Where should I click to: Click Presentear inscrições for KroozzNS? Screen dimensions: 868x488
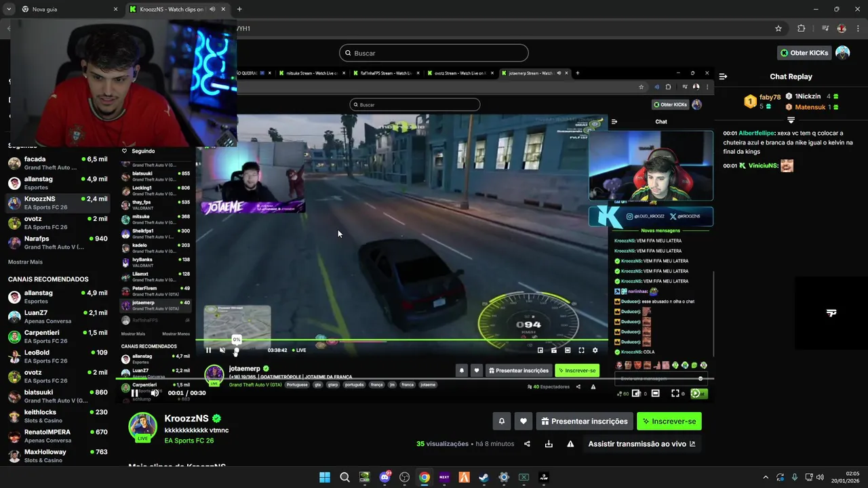coord(585,421)
